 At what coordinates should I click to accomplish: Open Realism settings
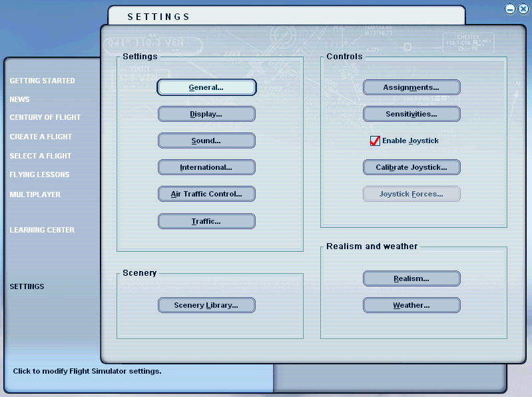[411, 278]
